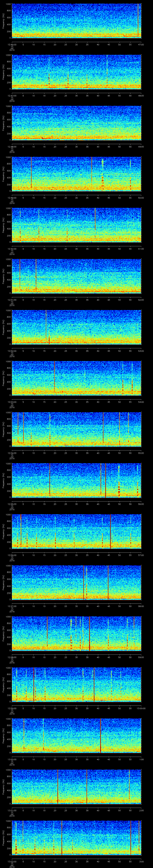Click the 12:58:00 time axis label
The width and height of the screenshot is (153, 868).
tap(12, 657)
